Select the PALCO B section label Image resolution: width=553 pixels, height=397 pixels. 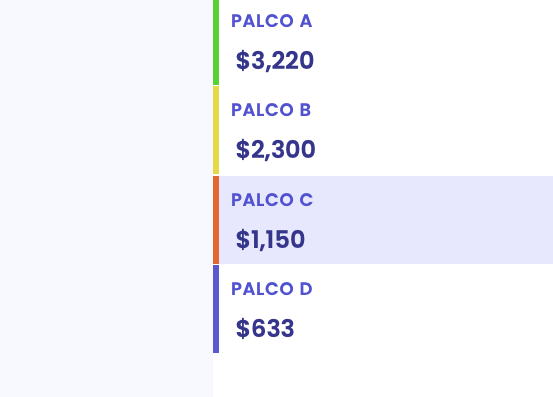coord(271,110)
